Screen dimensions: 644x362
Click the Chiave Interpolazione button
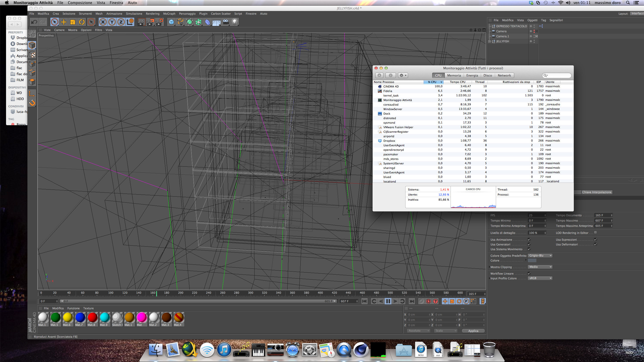(x=596, y=192)
